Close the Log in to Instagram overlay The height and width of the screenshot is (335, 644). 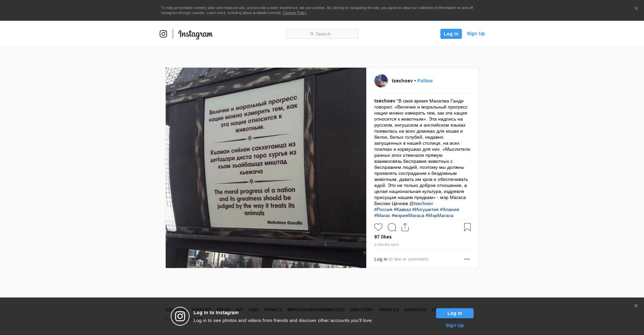[636, 306]
